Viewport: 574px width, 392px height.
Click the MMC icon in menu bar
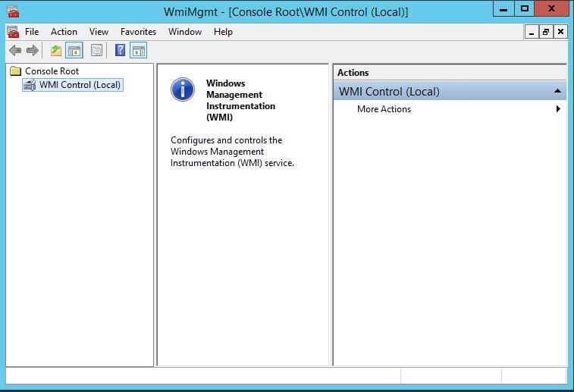coord(13,32)
